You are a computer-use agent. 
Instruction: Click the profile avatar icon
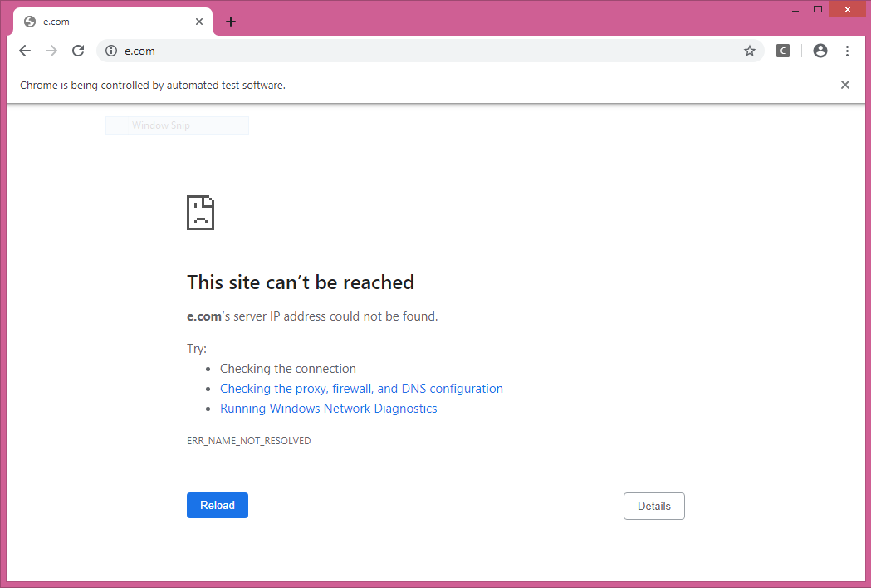point(820,51)
